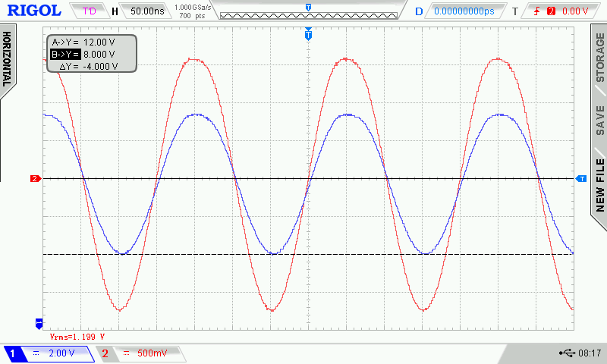Screen dimensions: 607x364
Task: Click the USB connection icon
Action: point(567,353)
